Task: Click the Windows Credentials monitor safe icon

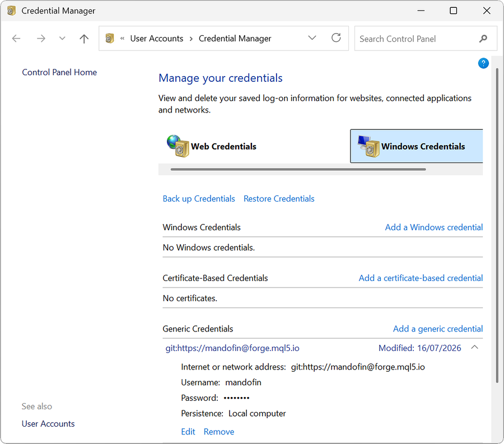Action: point(368,146)
